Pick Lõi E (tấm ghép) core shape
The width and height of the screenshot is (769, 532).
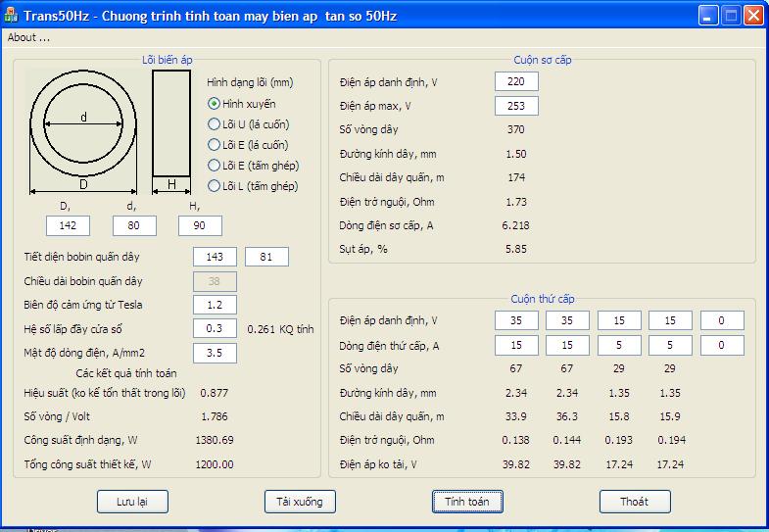click(215, 166)
